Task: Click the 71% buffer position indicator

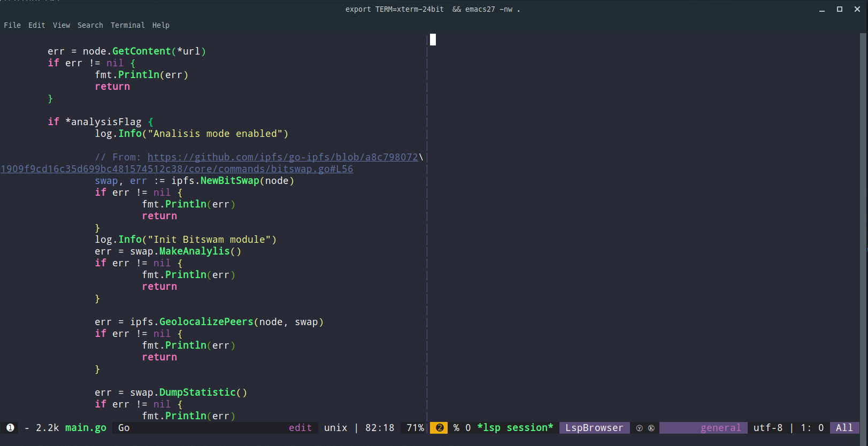Action: pyautogui.click(x=415, y=428)
